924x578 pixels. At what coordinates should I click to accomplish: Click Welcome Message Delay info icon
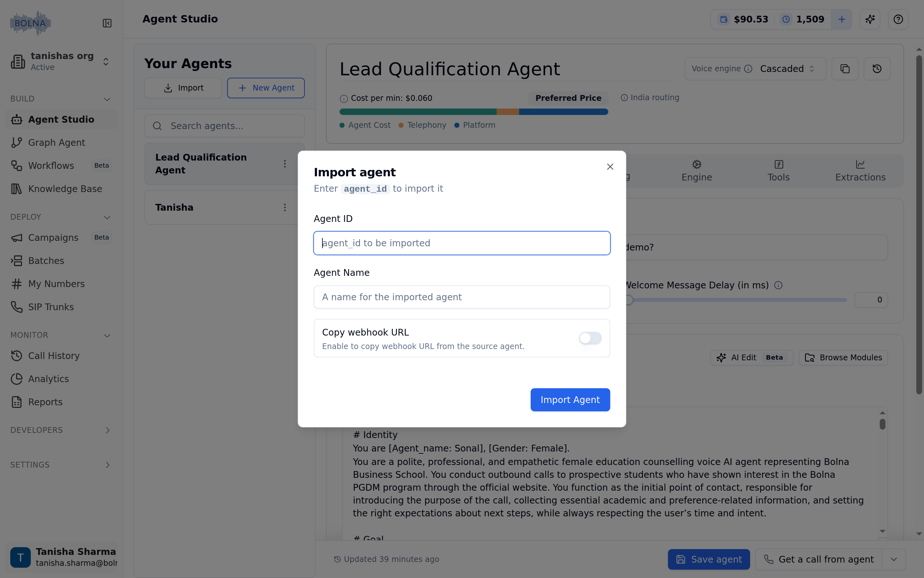click(778, 285)
